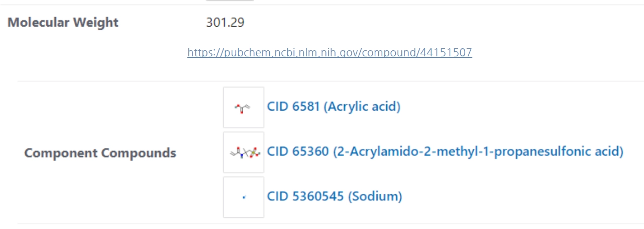The height and width of the screenshot is (229, 644).
Task: Click '2-Acrylamido-2-methyl-1-propanesulfonic acid' in the middle link
Action: [x=478, y=151]
